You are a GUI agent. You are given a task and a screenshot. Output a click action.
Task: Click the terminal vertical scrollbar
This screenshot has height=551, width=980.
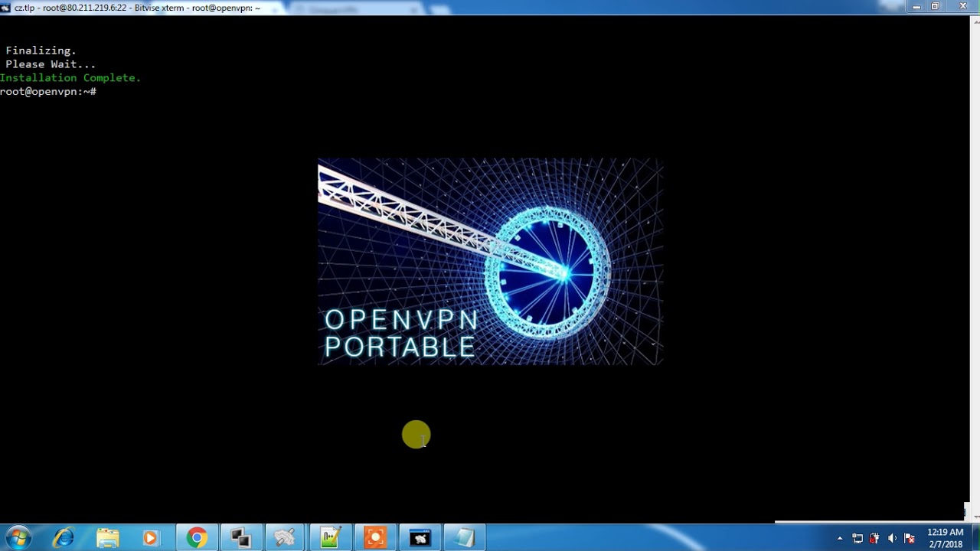(x=975, y=268)
